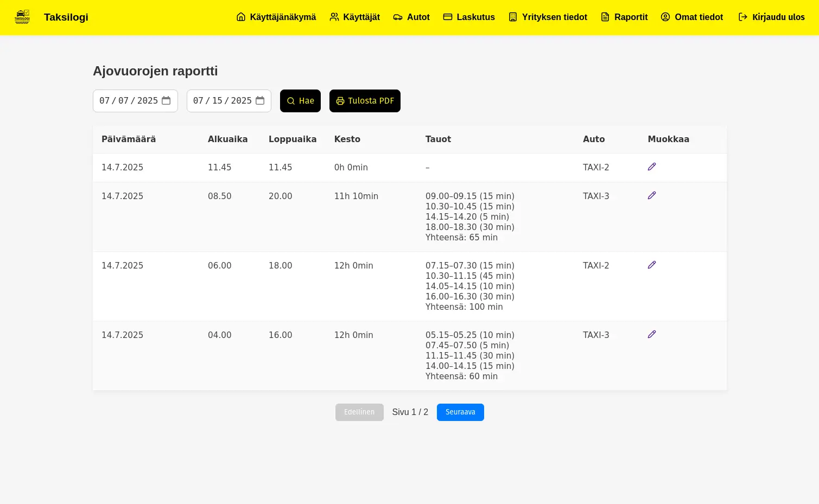This screenshot has width=819, height=504.
Task: Go to next page with Seuraava
Action: click(x=460, y=412)
